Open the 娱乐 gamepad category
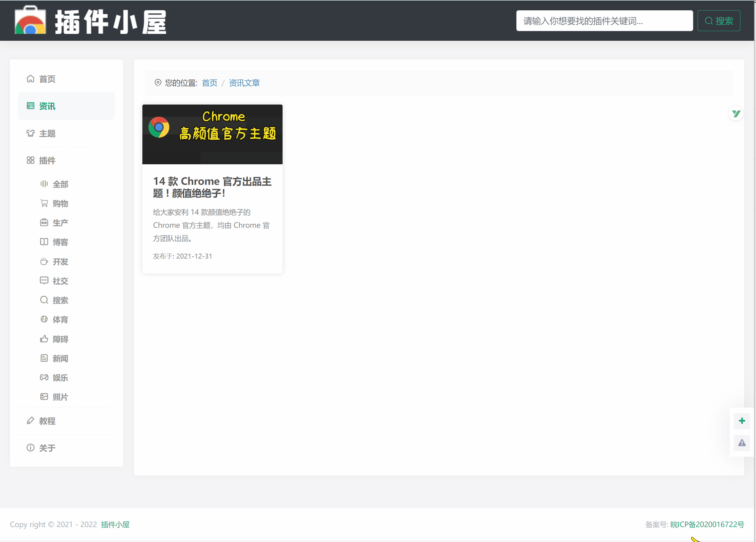Viewport: 756px width, 542px height. point(60,378)
